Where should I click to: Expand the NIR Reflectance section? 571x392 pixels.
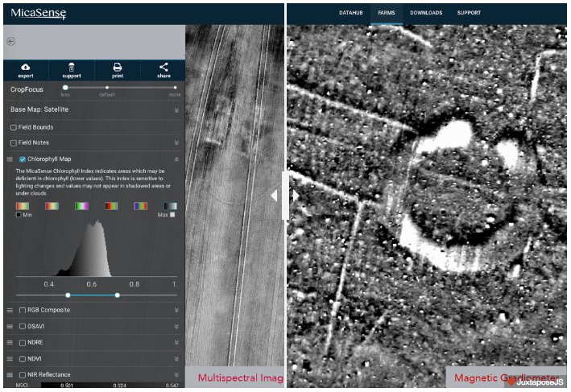coord(176,375)
